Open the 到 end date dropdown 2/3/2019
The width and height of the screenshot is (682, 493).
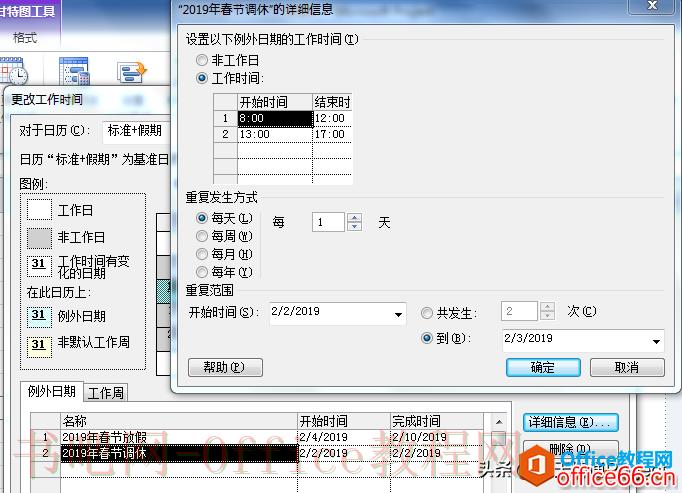pyautogui.click(x=656, y=342)
